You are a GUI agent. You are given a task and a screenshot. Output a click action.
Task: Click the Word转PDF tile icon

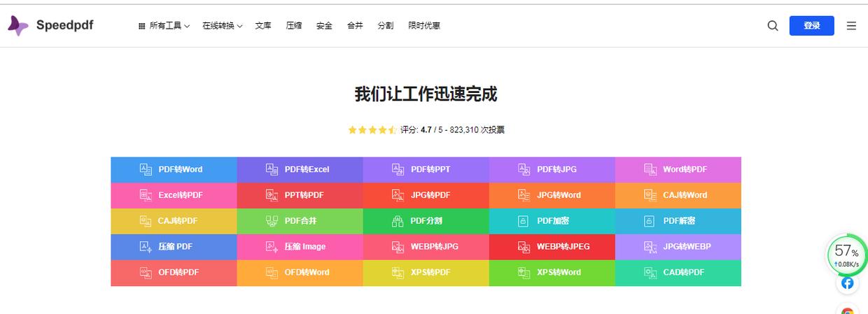pyautogui.click(x=650, y=169)
